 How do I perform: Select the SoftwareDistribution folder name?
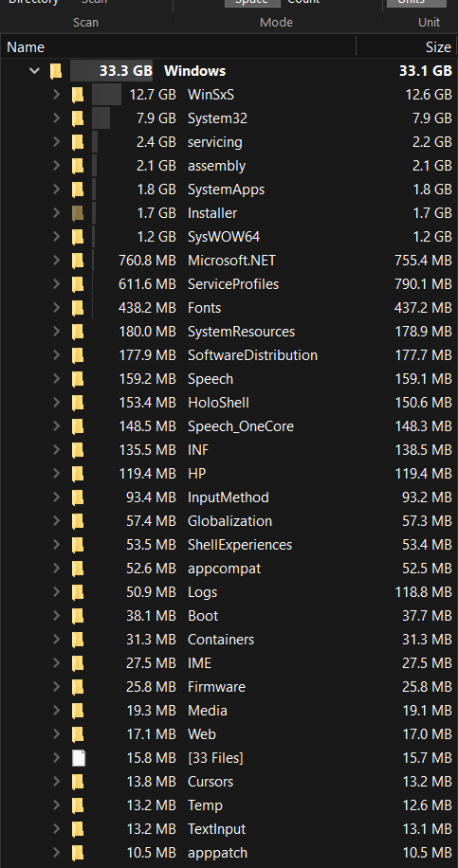[252, 354]
